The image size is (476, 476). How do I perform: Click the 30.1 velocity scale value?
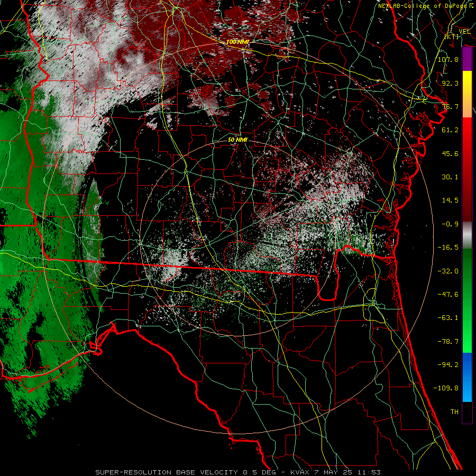(x=450, y=177)
